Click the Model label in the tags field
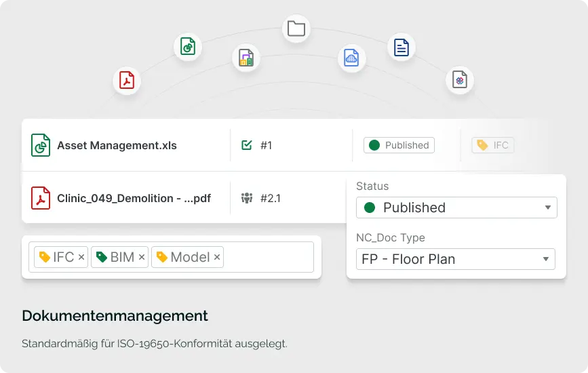This screenshot has width=588, height=373. pos(190,257)
